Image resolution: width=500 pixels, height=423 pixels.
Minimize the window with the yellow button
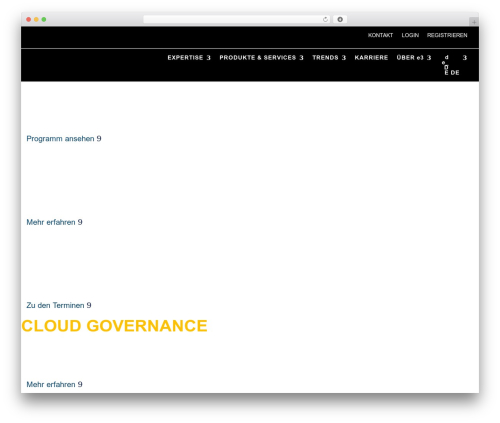point(36,19)
